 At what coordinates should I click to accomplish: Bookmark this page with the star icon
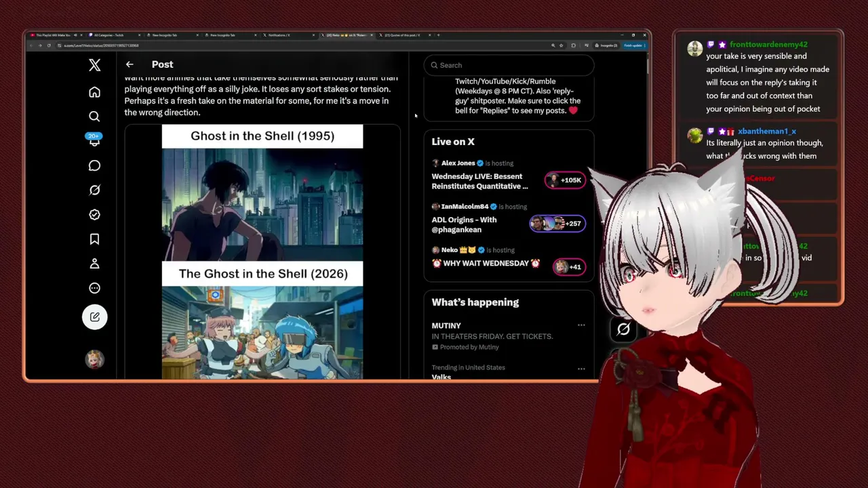click(x=561, y=45)
